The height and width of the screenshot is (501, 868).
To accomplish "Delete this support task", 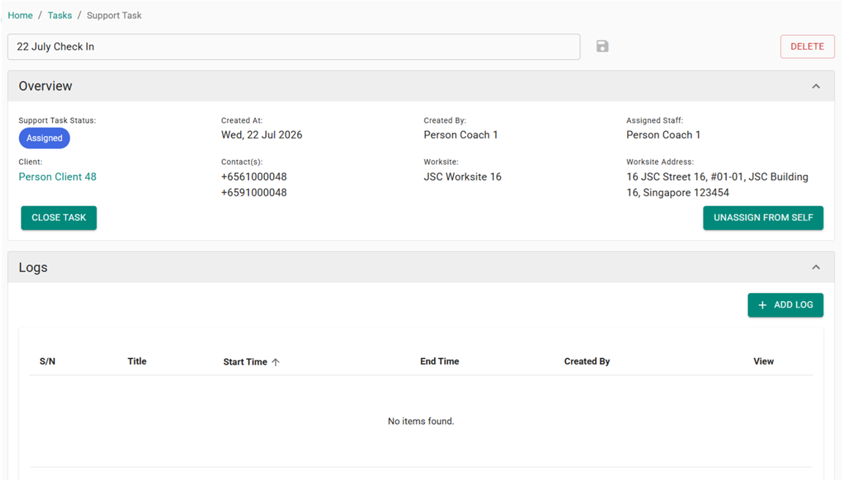I will 807,47.
